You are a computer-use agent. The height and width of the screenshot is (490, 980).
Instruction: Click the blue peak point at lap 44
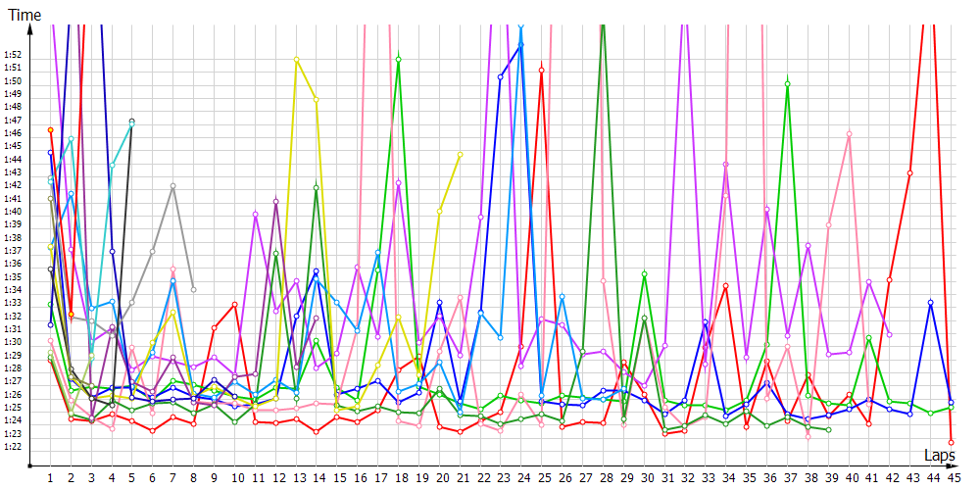point(931,303)
